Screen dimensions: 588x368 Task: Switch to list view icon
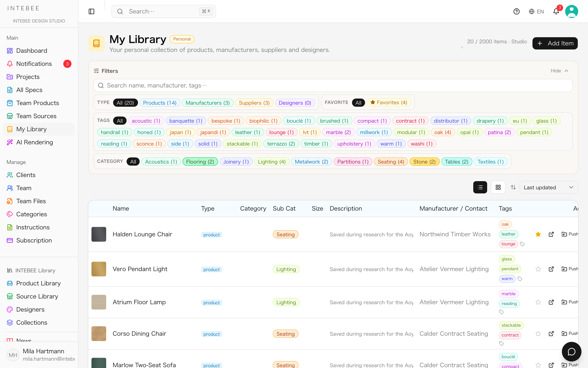coord(480,187)
